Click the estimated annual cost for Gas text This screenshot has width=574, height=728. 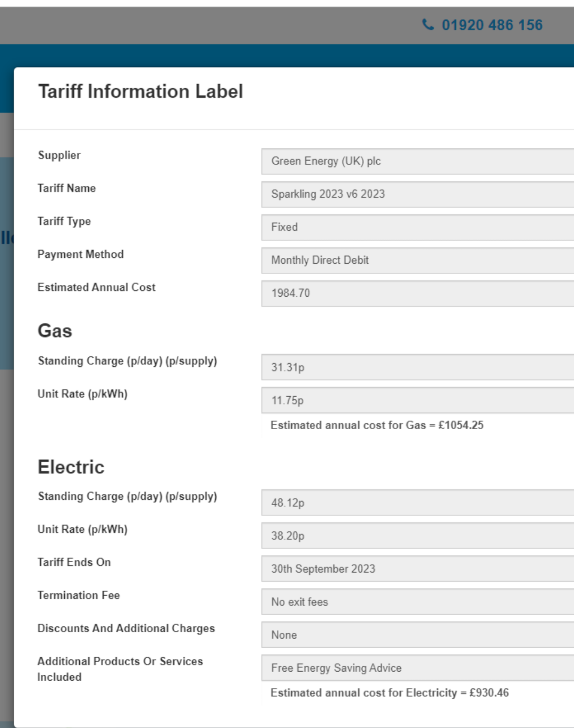tap(377, 425)
